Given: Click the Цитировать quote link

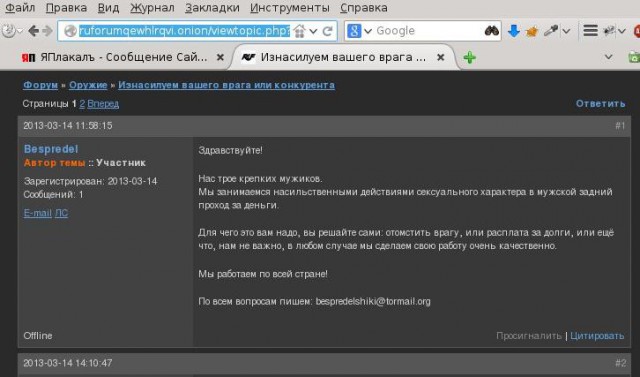Looking at the screenshot, I should click(597, 336).
